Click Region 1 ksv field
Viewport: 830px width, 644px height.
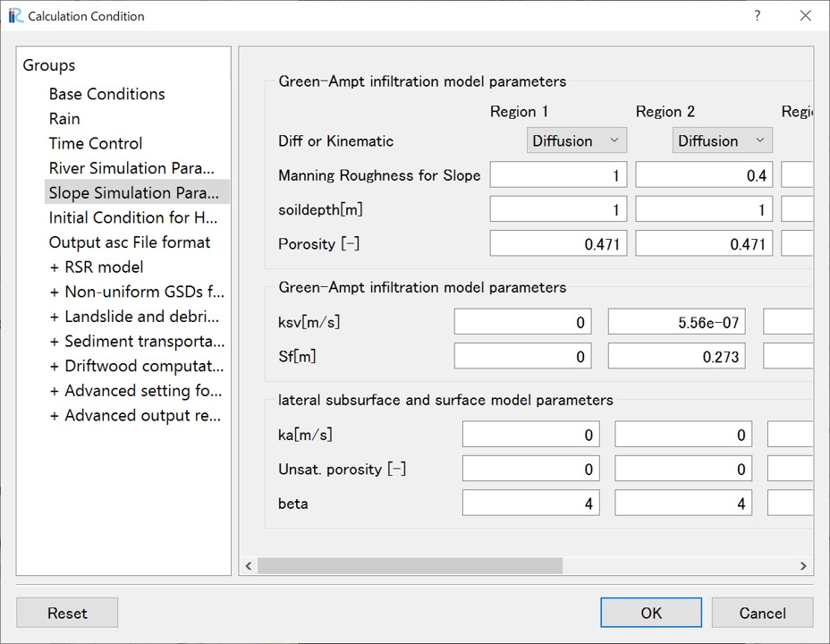click(523, 322)
